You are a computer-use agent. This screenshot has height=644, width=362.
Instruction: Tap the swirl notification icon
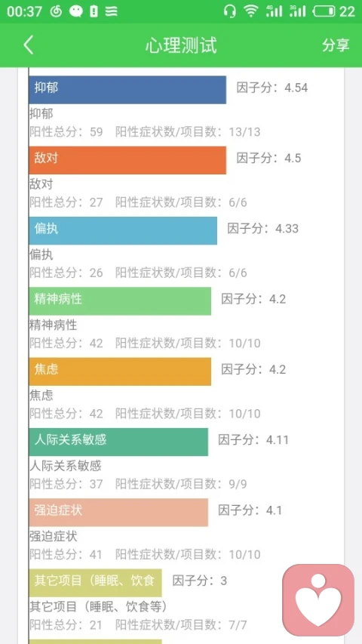56,11
